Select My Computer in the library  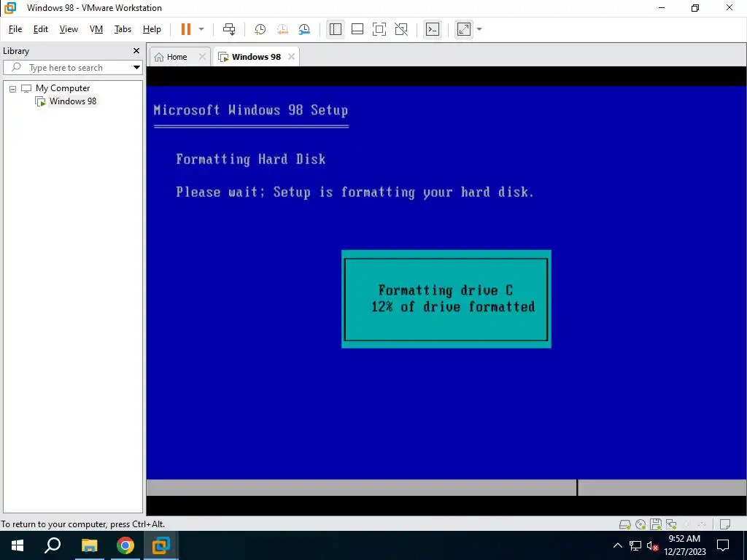[63, 88]
